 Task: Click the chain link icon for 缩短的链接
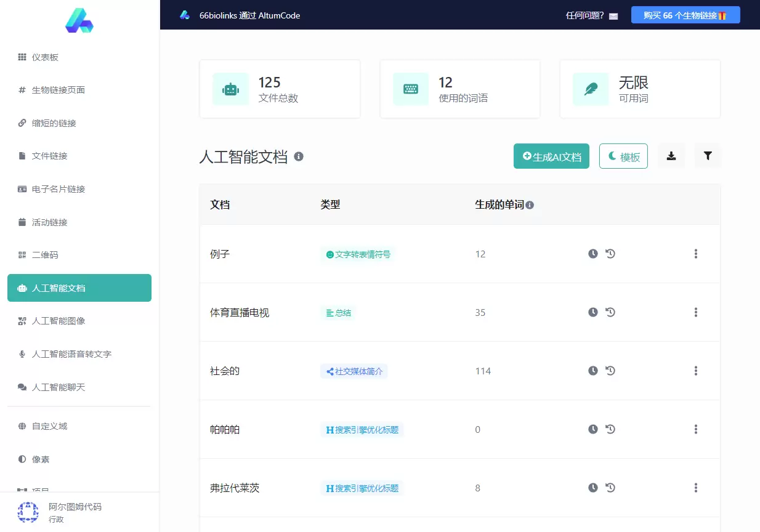[x=22, y=123]
